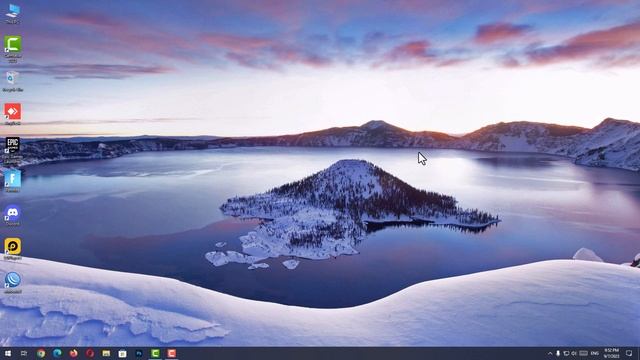This screenshot has width=640, height=360.
Task: Select the Discord desktop shortcut
Action: click(x=13, y=215)
